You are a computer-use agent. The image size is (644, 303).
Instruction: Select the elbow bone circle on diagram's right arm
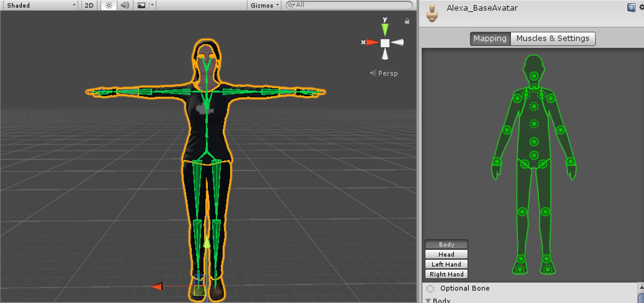[x=561, y=130]
